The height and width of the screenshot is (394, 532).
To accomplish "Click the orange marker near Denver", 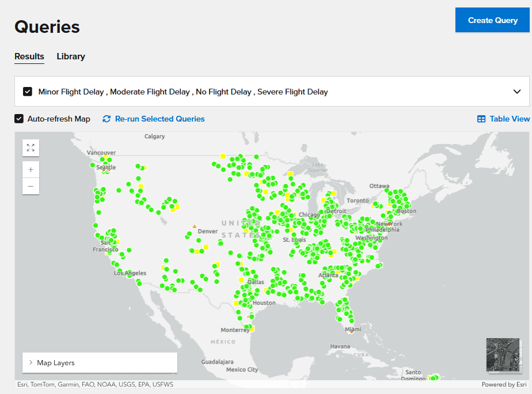I will point(194,225).
